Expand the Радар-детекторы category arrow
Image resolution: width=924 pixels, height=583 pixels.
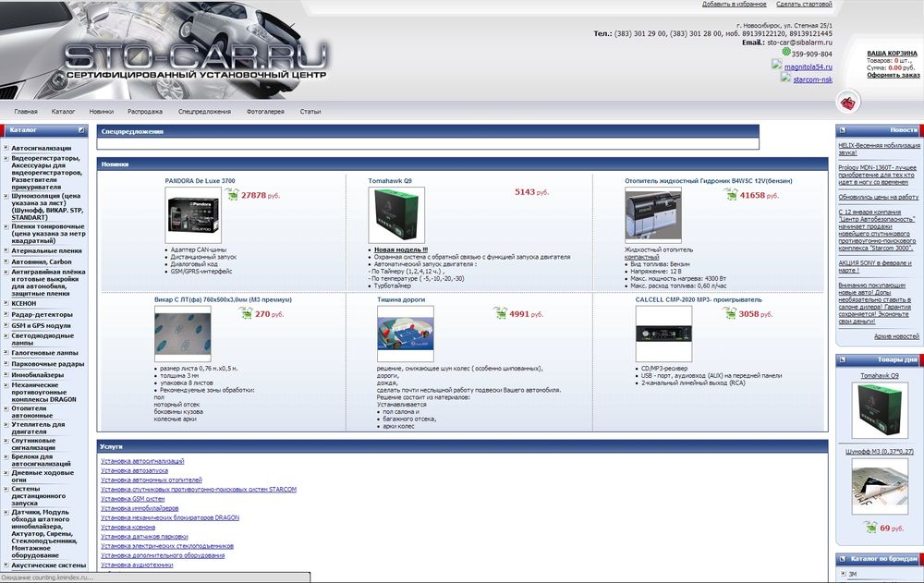6,314
